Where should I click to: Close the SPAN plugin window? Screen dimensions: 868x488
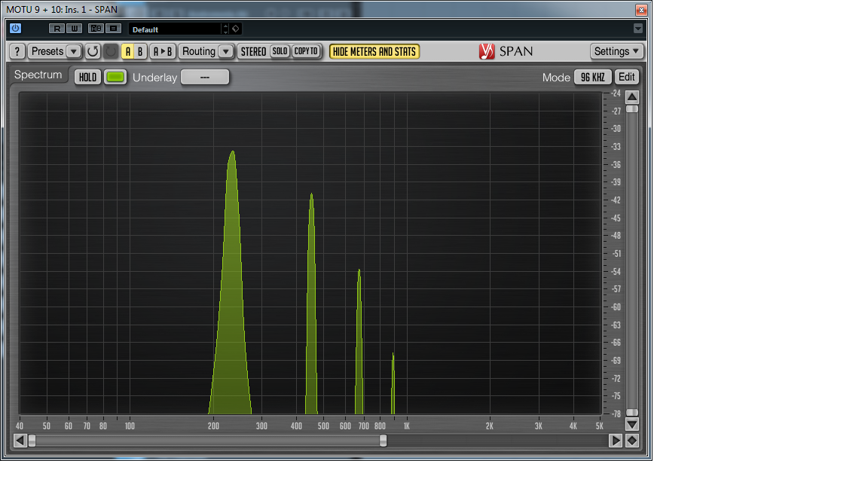641,10
